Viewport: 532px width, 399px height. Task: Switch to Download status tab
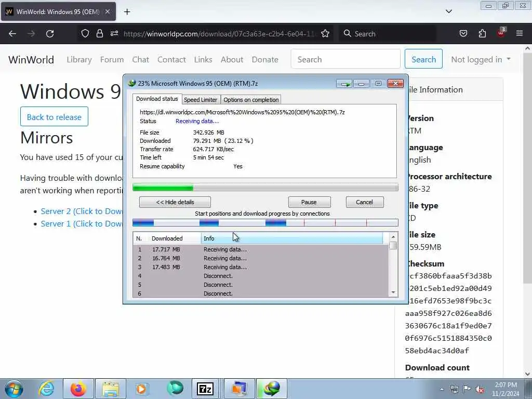coord(157,99)
